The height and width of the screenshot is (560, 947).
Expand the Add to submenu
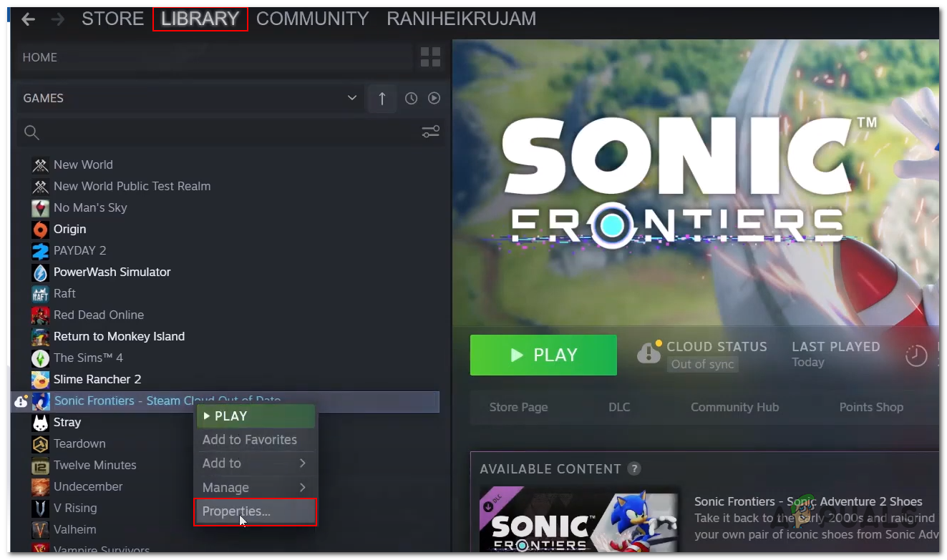(x=255, y=463)
